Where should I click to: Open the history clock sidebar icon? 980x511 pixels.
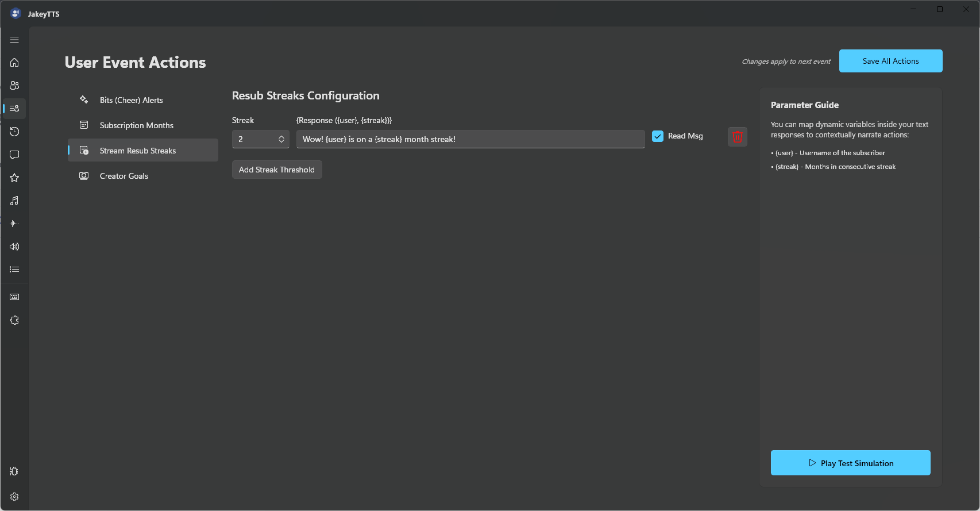click(14, 132)
